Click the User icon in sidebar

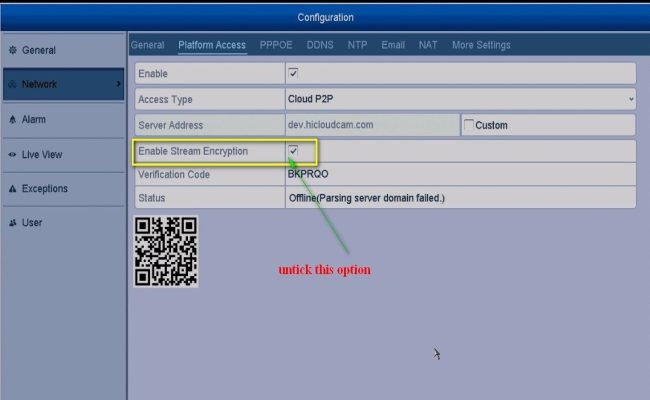click(x=13, y=223)
